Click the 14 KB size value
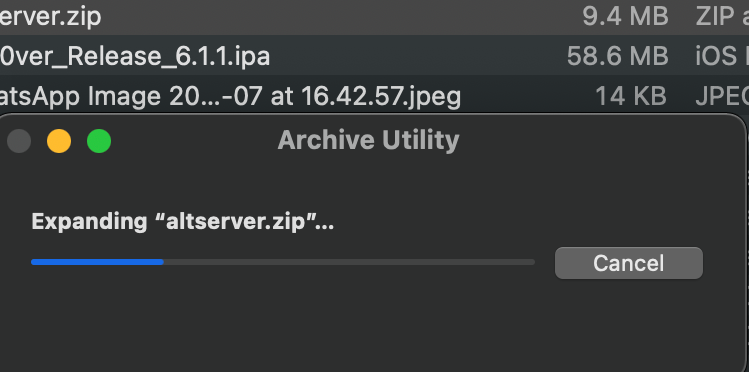Screen dimensions: 749x372 (631, 96)
